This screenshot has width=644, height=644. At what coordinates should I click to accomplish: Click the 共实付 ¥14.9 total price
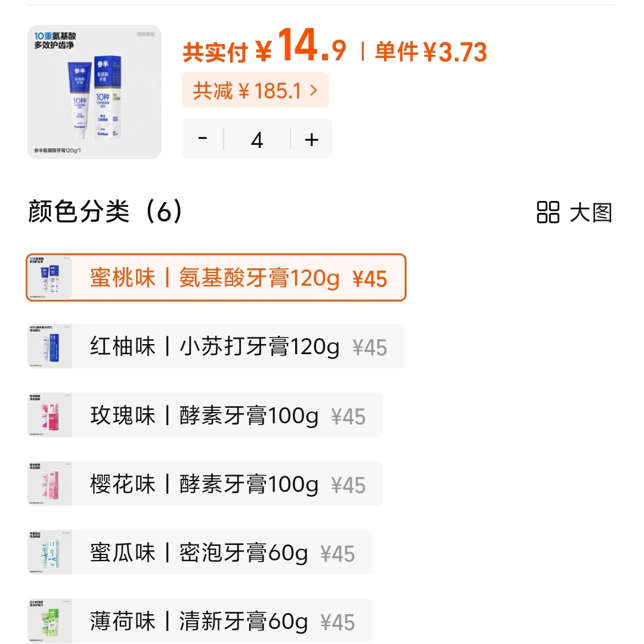click(x=264, y=49)
